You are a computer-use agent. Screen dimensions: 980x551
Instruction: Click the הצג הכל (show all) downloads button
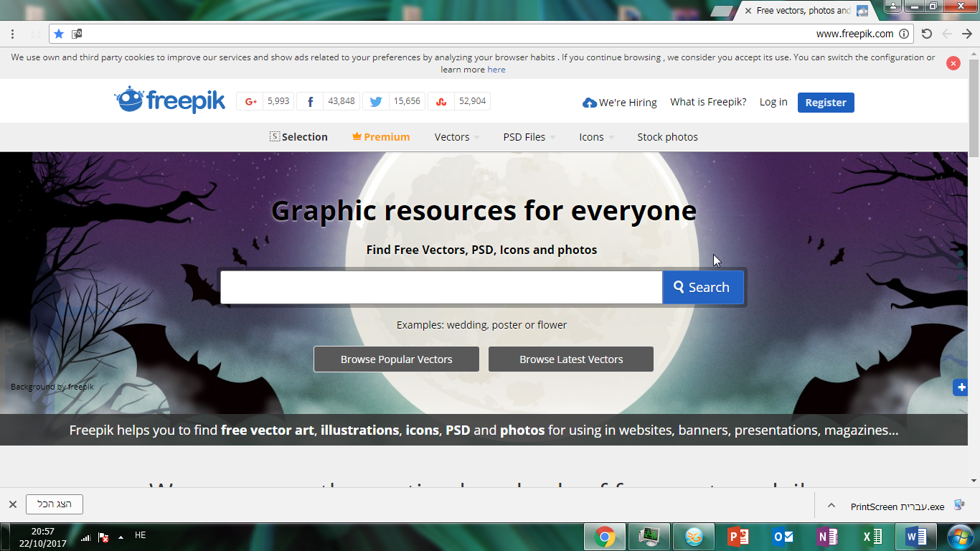55,504
